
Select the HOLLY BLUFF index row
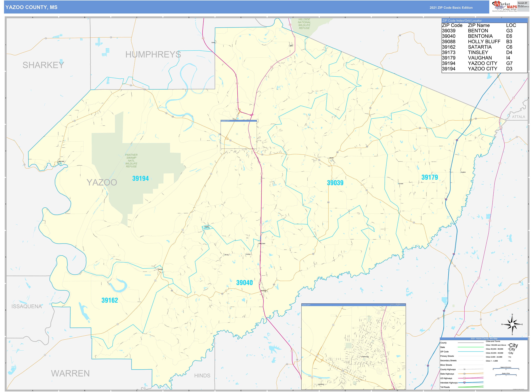click(x=484, y=41)
